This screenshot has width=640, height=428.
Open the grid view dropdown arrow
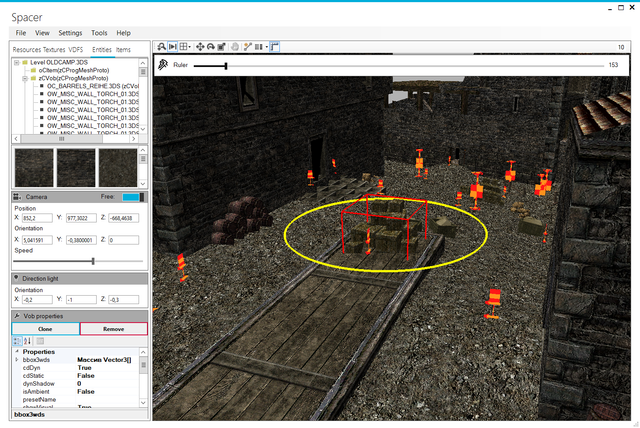(189, 47)
